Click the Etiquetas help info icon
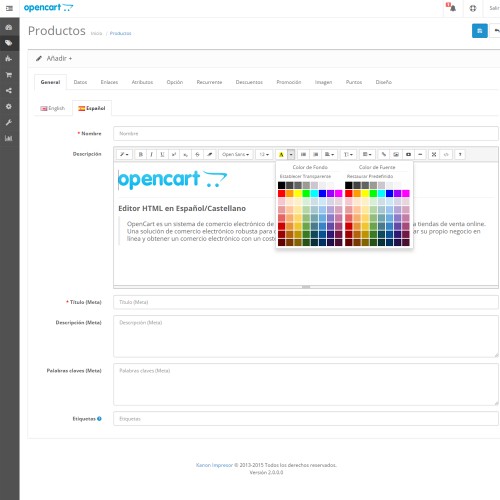 click(x=99, y=419)
